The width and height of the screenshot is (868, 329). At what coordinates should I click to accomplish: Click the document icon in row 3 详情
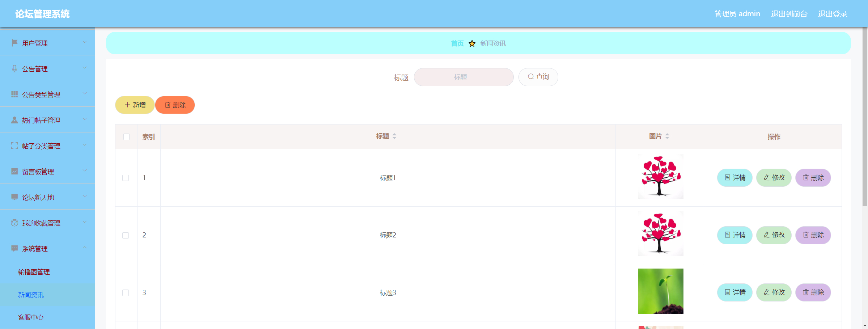pos(728,292)
